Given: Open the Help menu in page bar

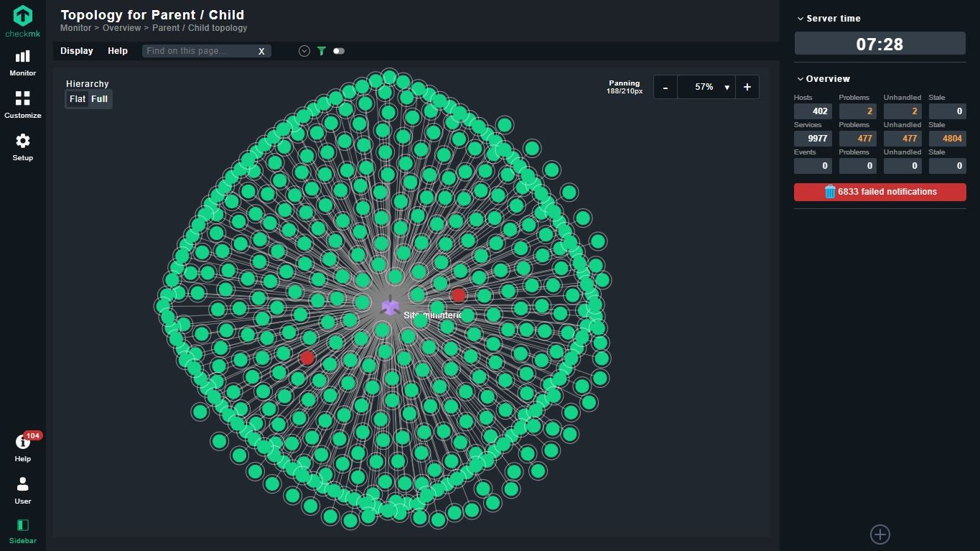Looking at the screenshot, I should (x=118, y=51).
